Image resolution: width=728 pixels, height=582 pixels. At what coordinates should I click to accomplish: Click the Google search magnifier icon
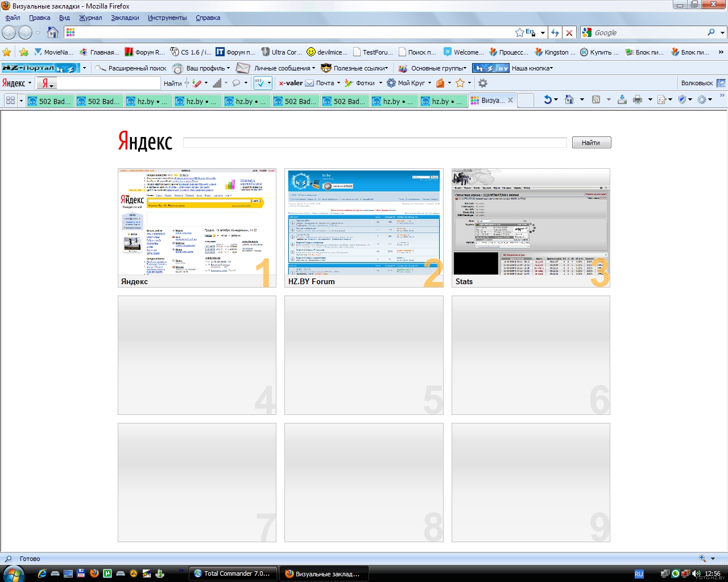[x=711, y=32]
